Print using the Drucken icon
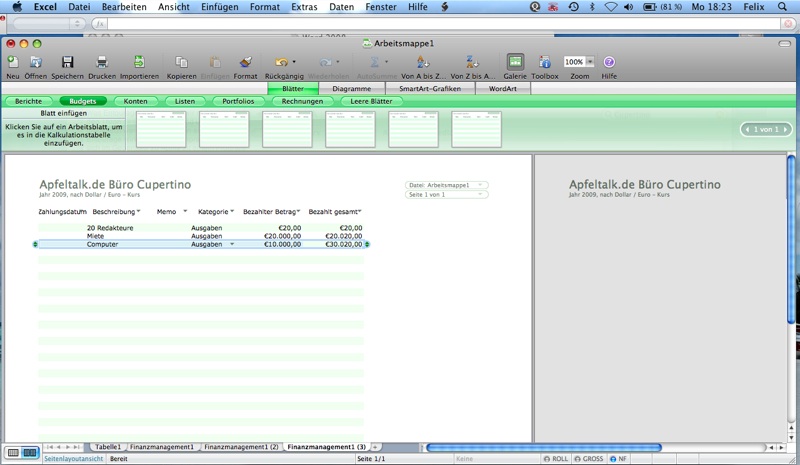 (102, 62)
